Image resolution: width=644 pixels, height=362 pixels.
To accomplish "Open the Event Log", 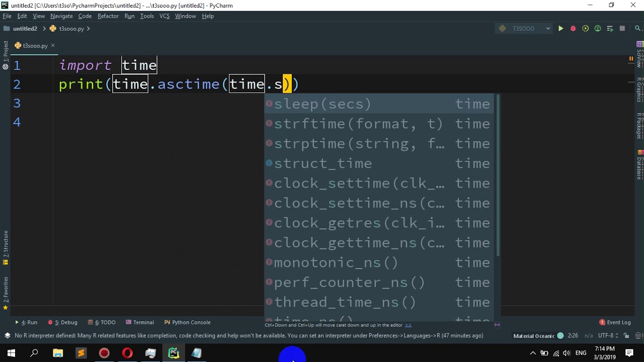I will (x=615, y=322).
